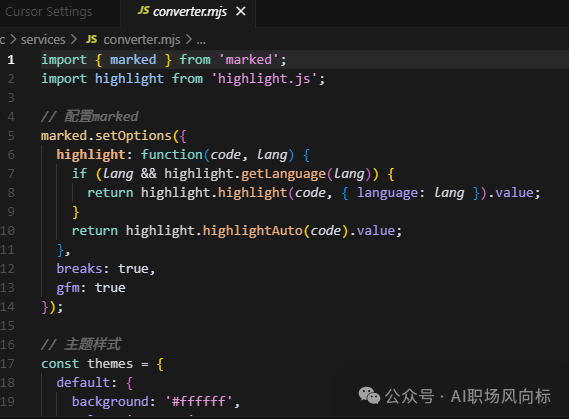Close the converter.mjs tab
This screenshot has width=569, height=419.
click(241, 12)
